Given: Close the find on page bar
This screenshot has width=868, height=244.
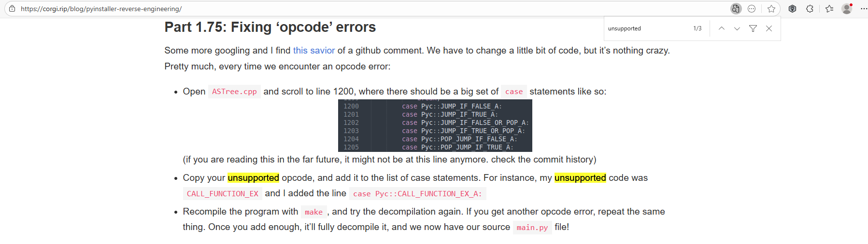Looking at the screenshot, I should click(769, 28).
